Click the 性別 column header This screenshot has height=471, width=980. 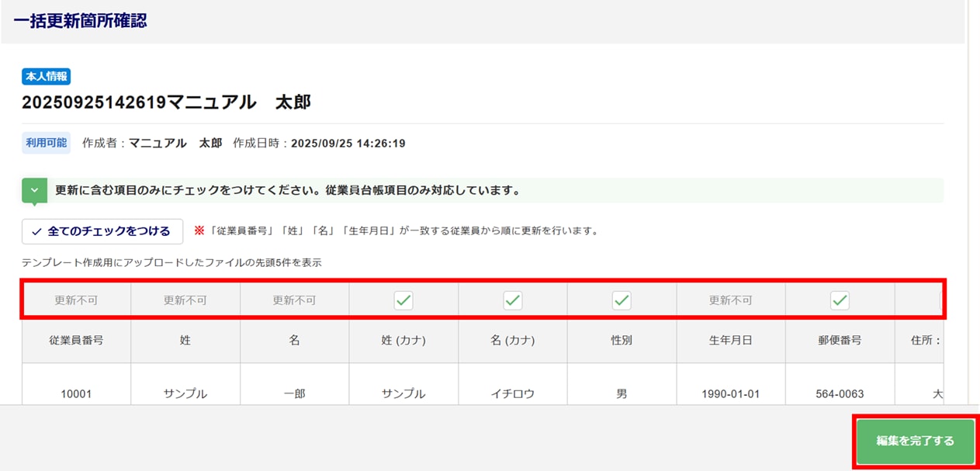click(622, 341)
